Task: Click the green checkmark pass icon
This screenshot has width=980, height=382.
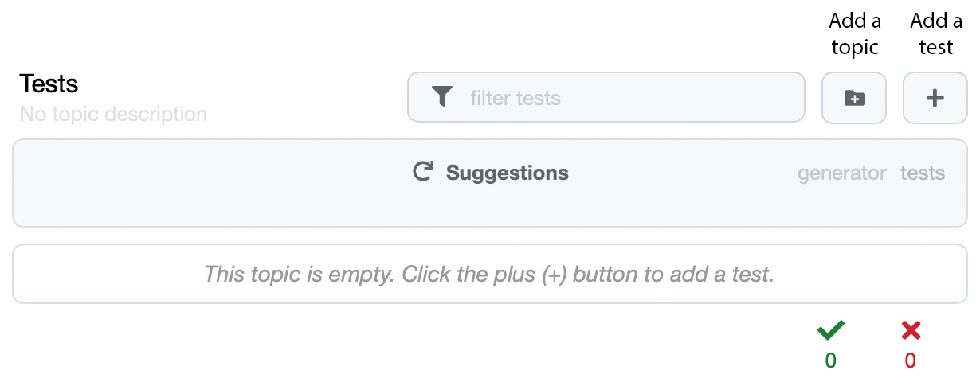Action: 831,329
